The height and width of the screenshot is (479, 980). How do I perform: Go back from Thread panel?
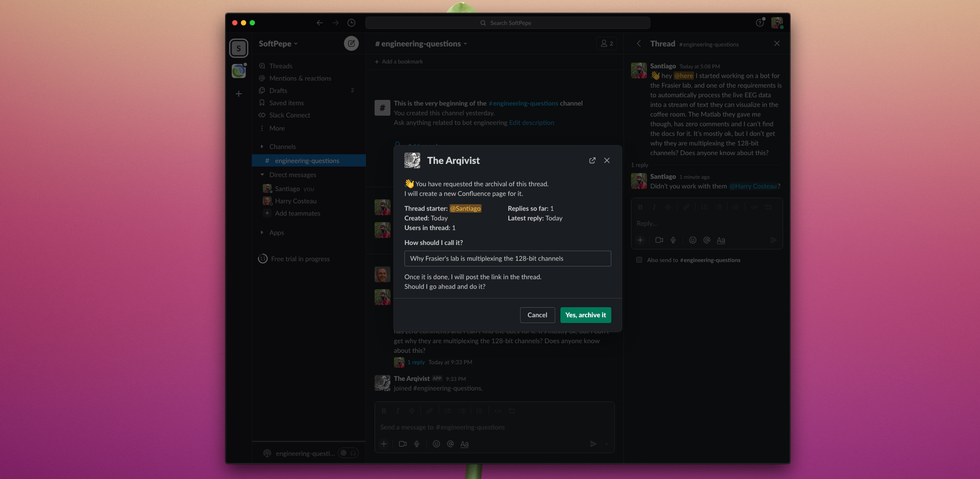[639, 44]
